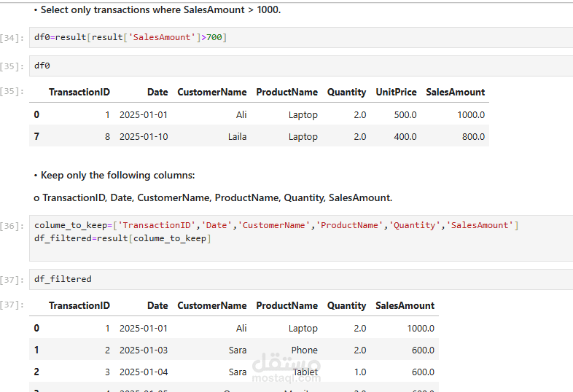Click the TransactionID header in the first output table

79,92
